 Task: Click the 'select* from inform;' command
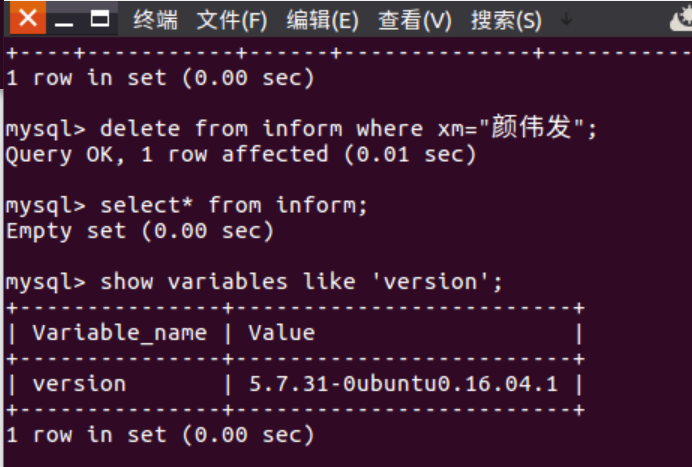pyautogui.click(x=234, y=205)
